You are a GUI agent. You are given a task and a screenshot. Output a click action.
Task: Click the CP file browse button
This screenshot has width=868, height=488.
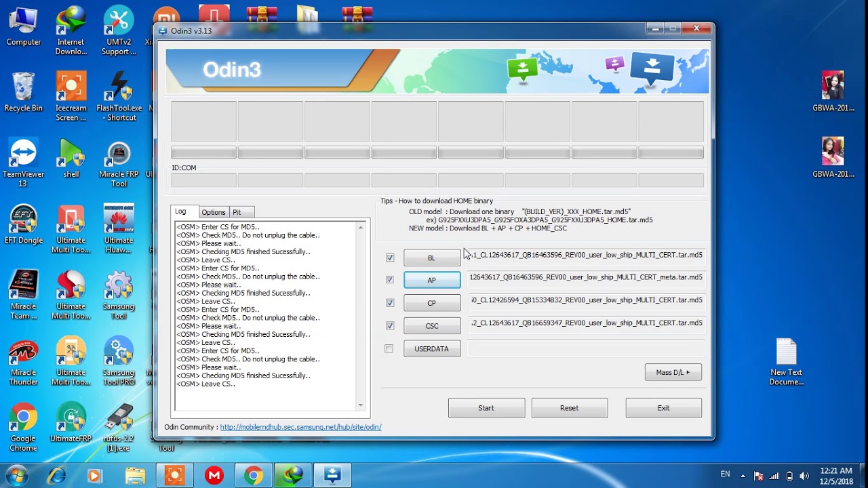(432, 303)
